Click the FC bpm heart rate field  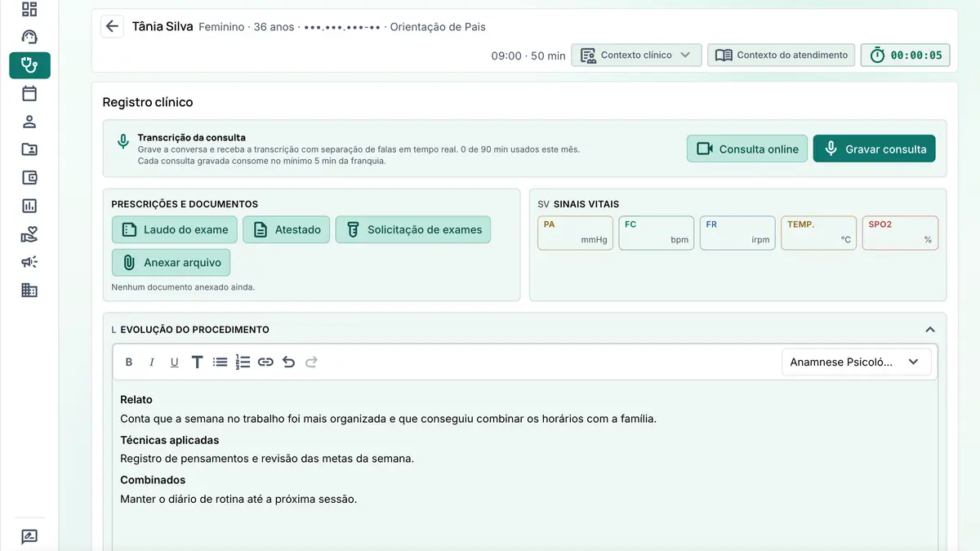657,233
